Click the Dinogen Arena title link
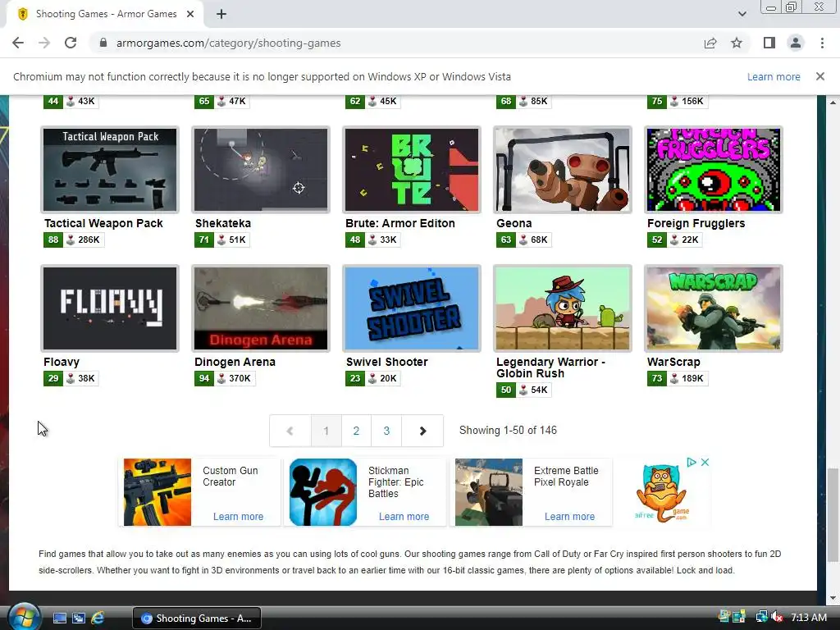This screenshot has width=840, height=630. (235, 362)
